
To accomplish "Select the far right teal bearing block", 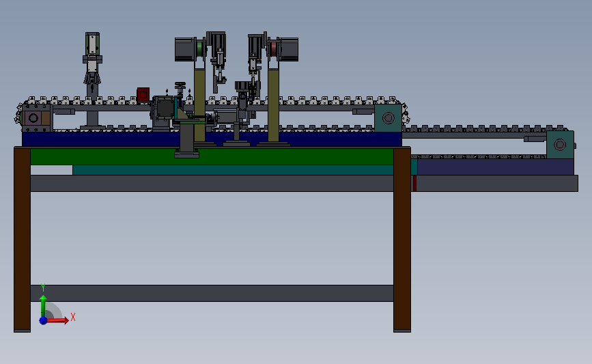I will [x=561, y=145].
